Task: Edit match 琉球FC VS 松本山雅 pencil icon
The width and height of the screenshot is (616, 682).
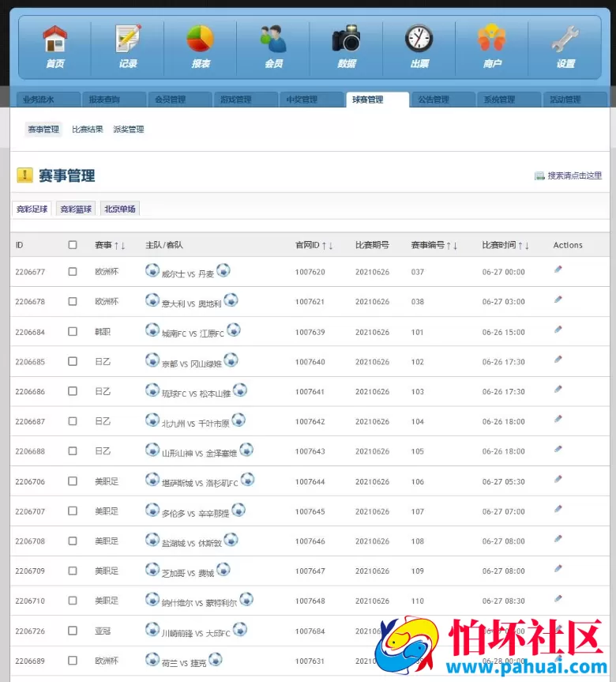Action: pyautogui.click(x=558, y=390)
